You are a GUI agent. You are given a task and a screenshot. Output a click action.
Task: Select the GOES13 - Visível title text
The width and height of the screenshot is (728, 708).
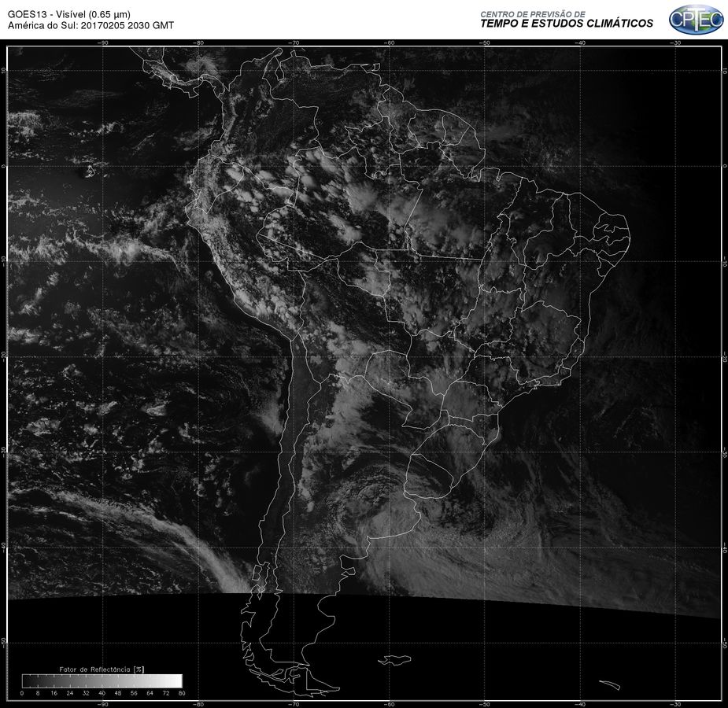(69, 14)
